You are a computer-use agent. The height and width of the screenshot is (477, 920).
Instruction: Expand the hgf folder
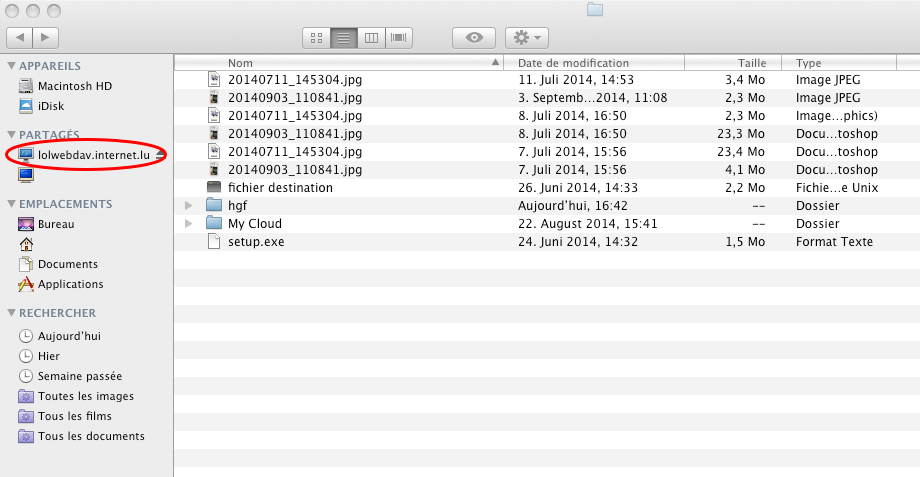tap(188, 205)
